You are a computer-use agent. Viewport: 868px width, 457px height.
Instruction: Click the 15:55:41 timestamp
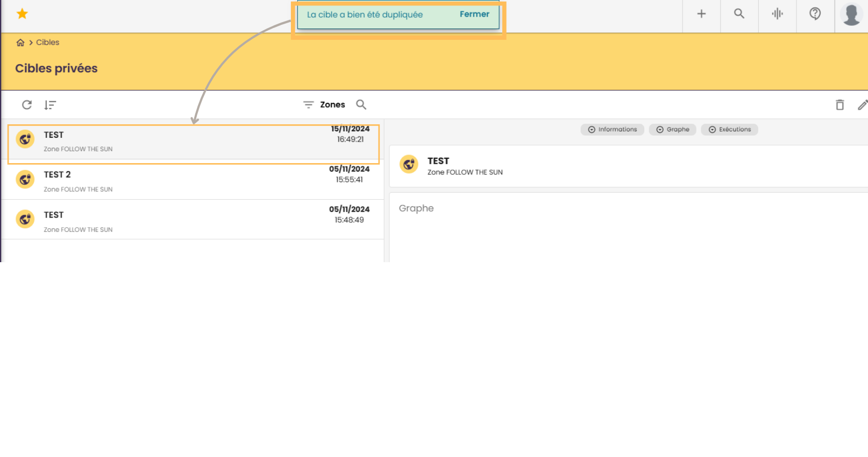[x=350, y=180]
